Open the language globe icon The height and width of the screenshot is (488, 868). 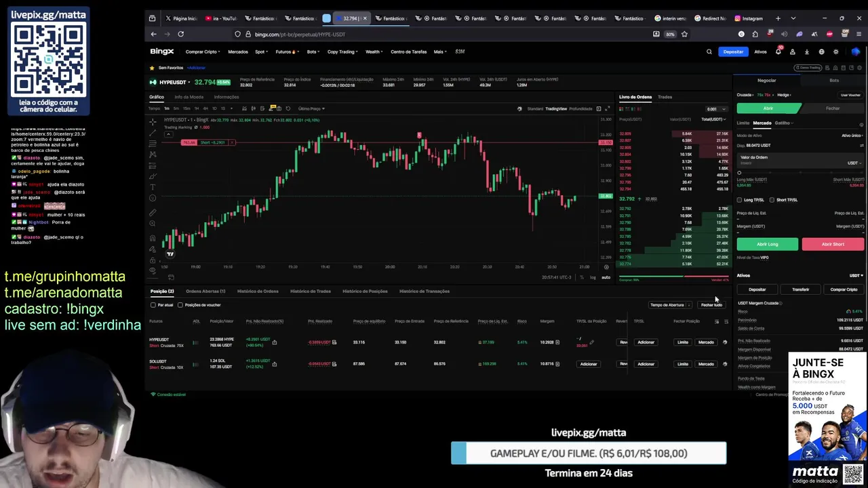pyautogui.click(x=821, y=52)
